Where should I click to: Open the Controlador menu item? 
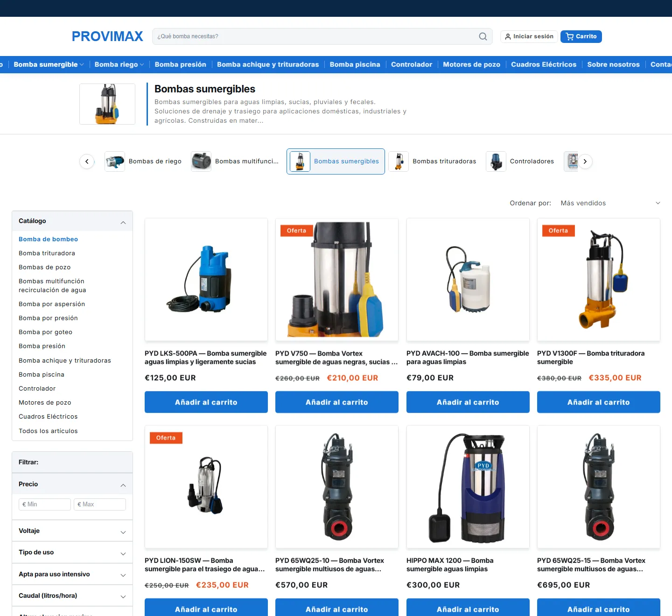[412, 64]
